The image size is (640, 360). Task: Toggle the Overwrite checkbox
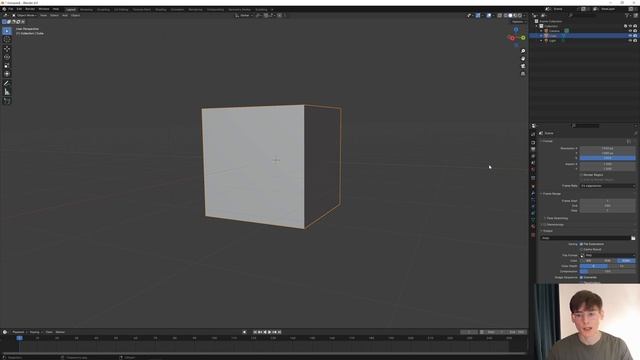pyautogui.click(x=581, y=278)
